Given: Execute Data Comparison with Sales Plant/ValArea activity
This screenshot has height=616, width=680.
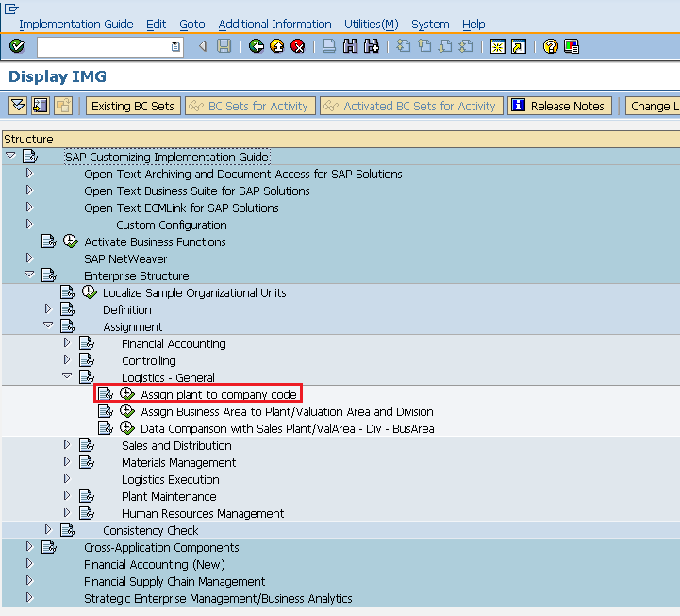Looking at the screenshot, I should tap(127, 427).
